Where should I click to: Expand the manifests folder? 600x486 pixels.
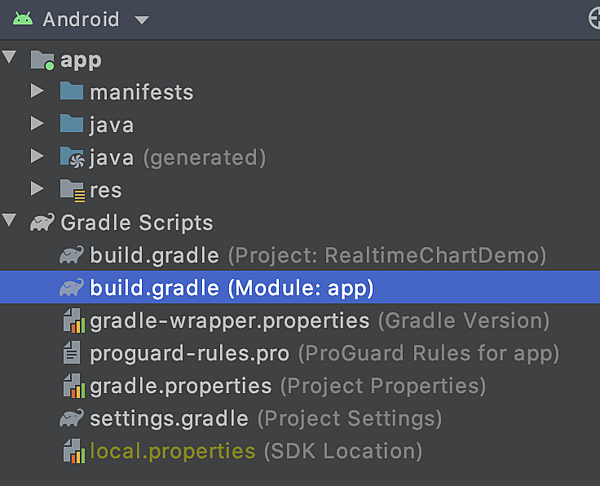37,91
